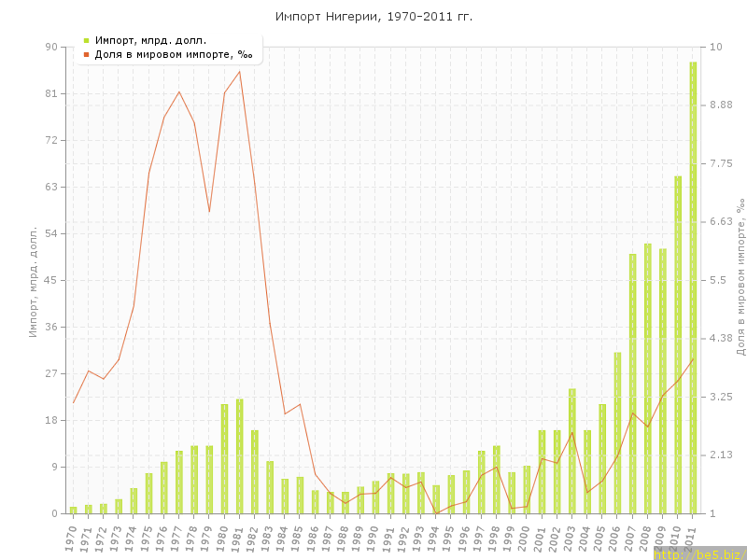Click the import bar for 1981
Image resolution: width=747 pixels, height=560 pixels.
tap(240, 456)
